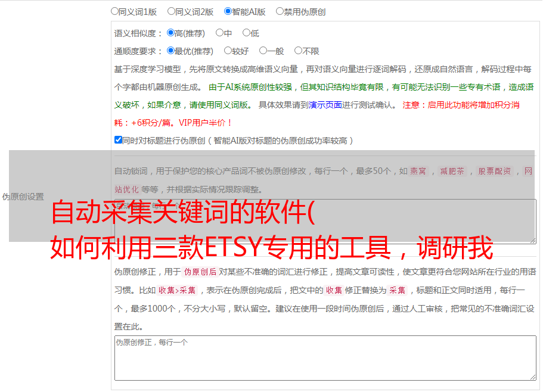Set 语义相似度 to 中
Image resolution: width=543 pixels, height=392 pixels.
tap(219, 33)
